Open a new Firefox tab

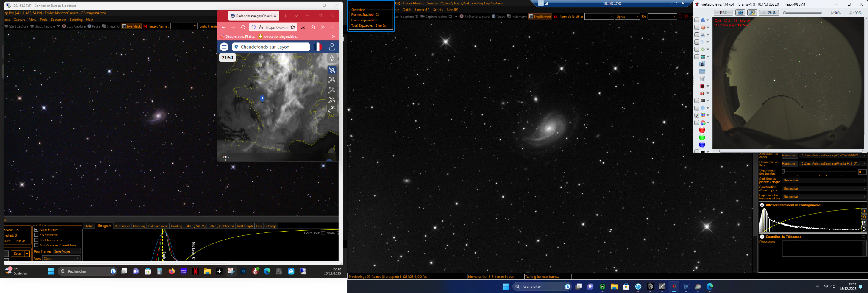pos(285,16)
